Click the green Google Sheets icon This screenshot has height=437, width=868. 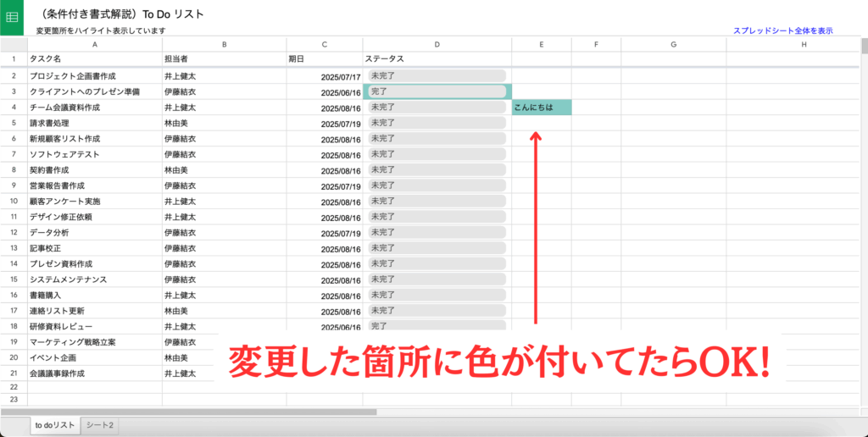point(12,18)
